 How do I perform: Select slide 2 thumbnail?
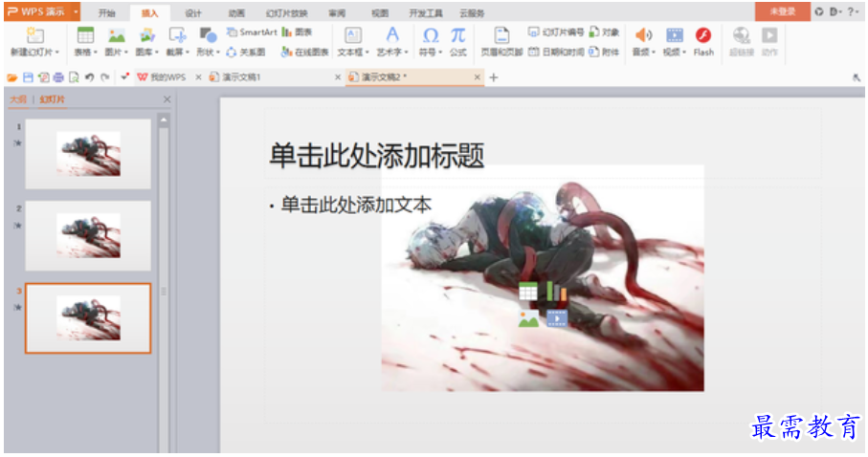click(88, 236)
